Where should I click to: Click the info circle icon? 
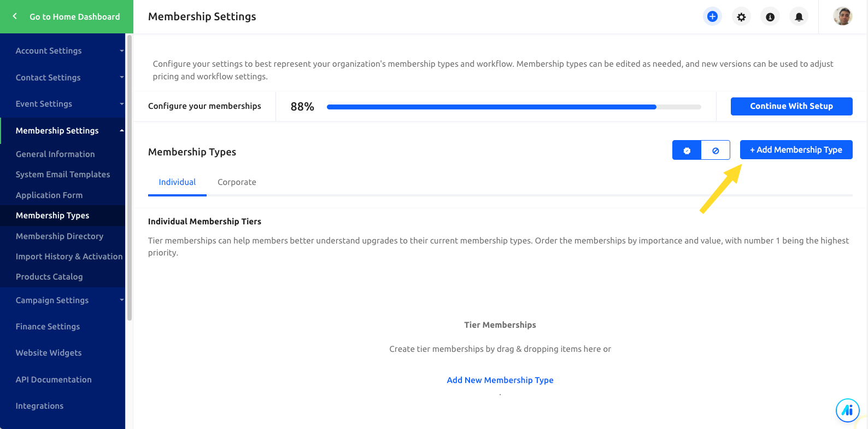point(770,17)
